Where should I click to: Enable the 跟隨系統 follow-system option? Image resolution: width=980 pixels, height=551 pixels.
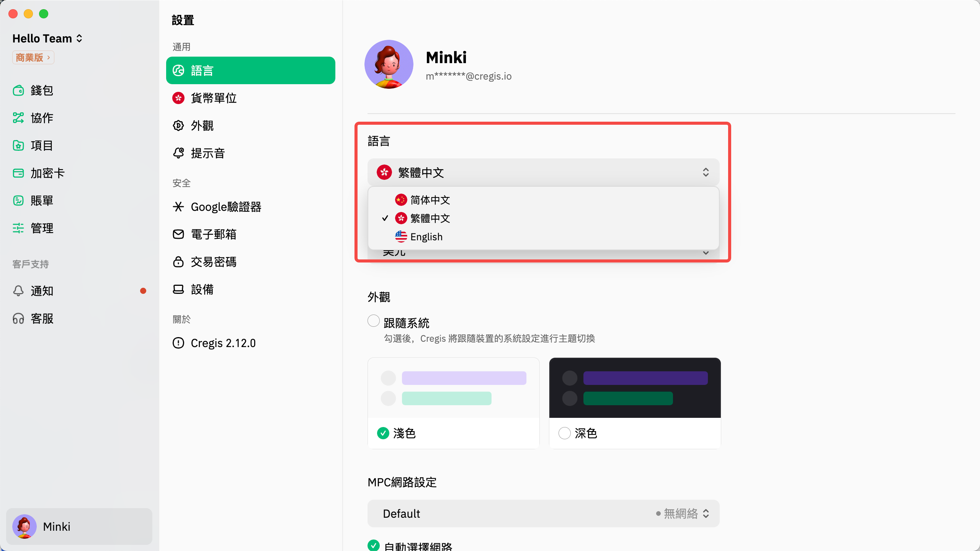click(374, 321)
